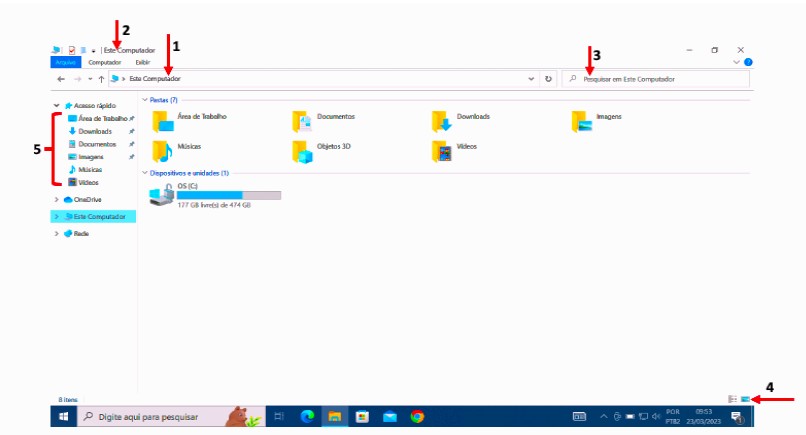
Task: Select Rede in the navigation pane
Action: [81, 233]
